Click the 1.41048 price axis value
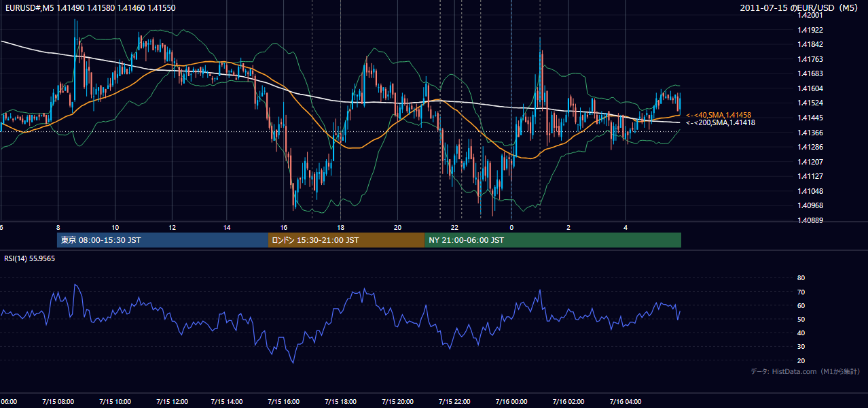868x408 pixels. coord(811,191)
